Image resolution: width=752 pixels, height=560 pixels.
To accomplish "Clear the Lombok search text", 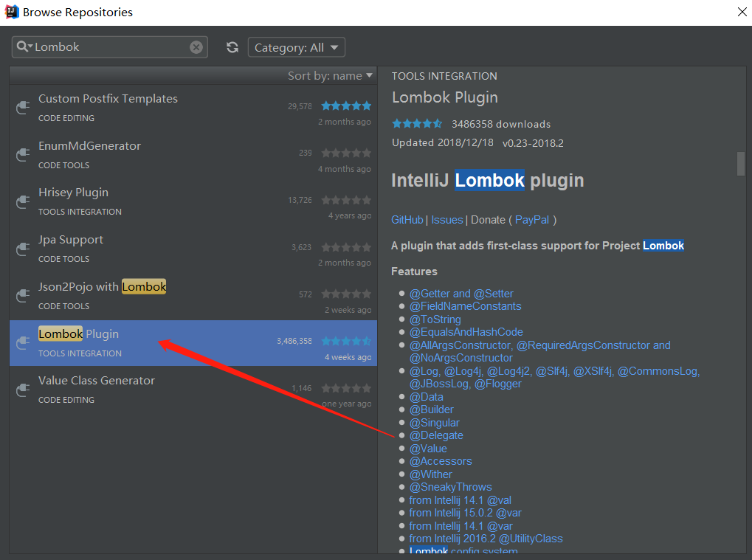I will (196, 47).
